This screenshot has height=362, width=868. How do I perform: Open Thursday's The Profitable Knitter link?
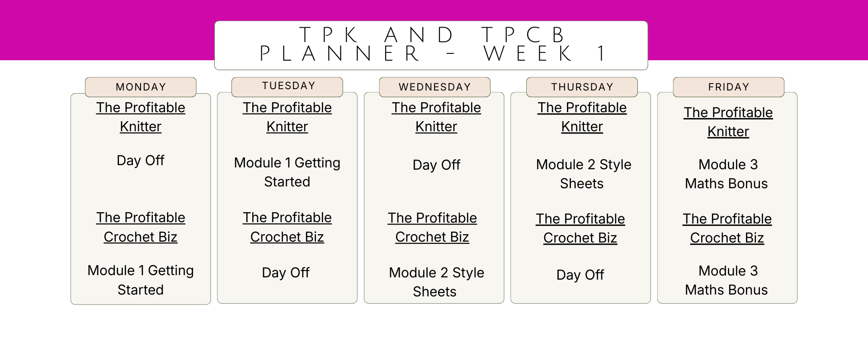click(582, 117)
